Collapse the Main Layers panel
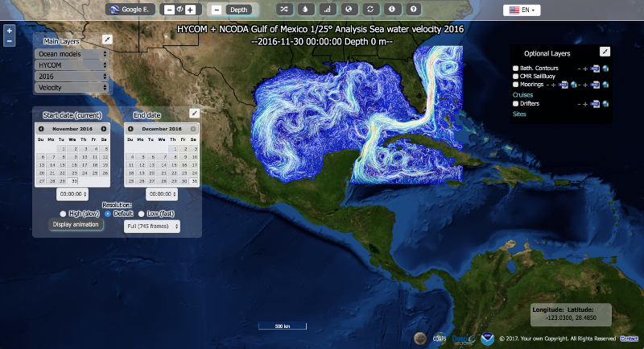This screenshot has height=349, width=644. click(108, 39)
